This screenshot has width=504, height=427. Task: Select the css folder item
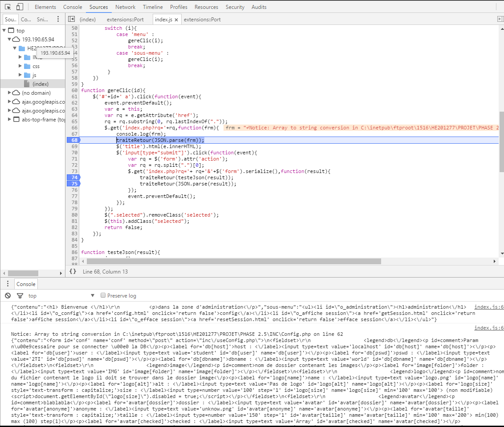point(36,66)
